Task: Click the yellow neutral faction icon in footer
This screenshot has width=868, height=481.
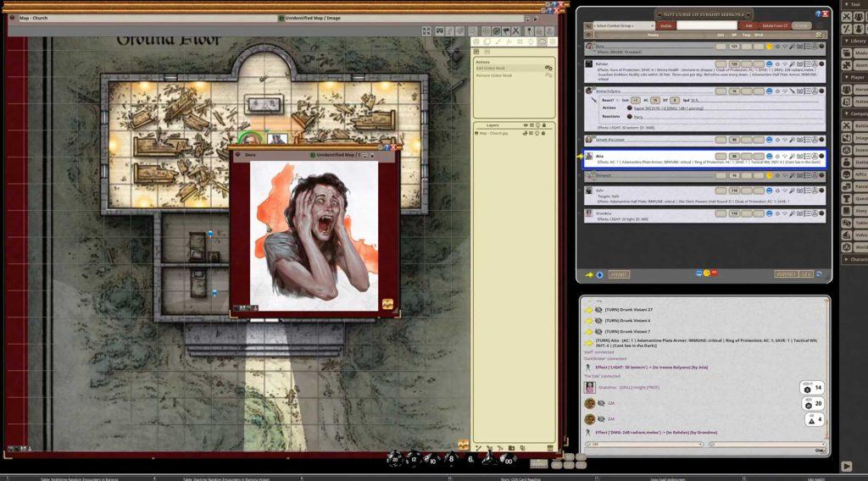Action: pyautogui.click(x=706, y=273)
